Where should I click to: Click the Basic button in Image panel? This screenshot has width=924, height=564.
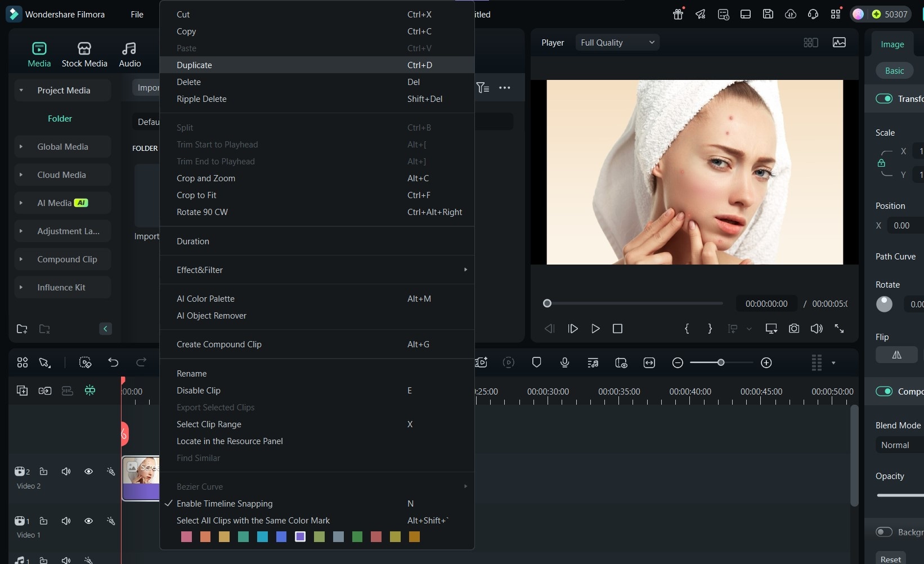[x=895, y=70]
